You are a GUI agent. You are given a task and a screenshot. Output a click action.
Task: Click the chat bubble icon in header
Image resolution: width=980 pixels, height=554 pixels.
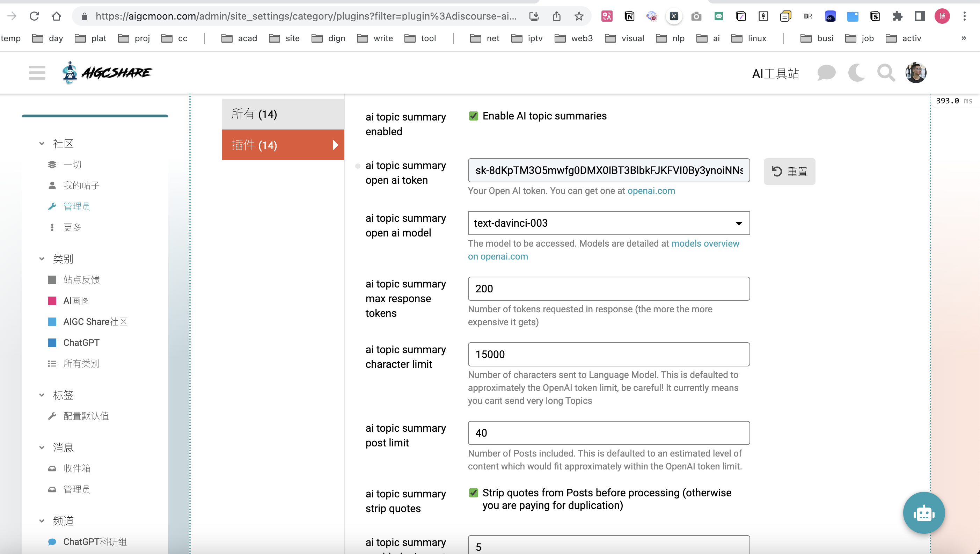pyautogui.click(x=826, y=72)
